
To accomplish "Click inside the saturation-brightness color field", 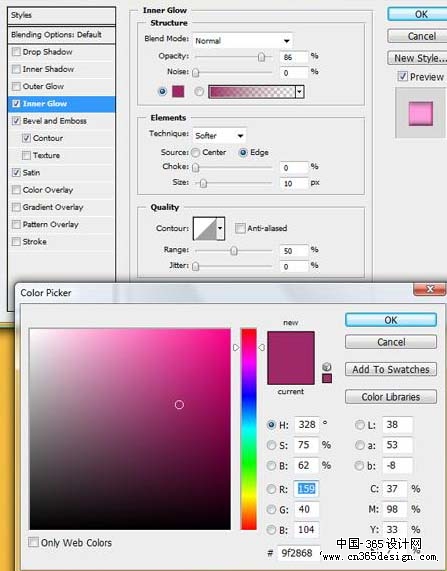I will 130,429.
